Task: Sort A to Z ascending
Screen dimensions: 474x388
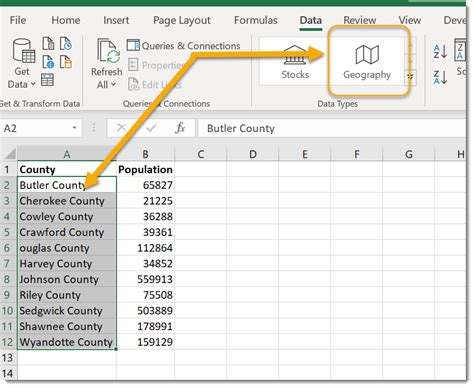Action: [440, 52]
